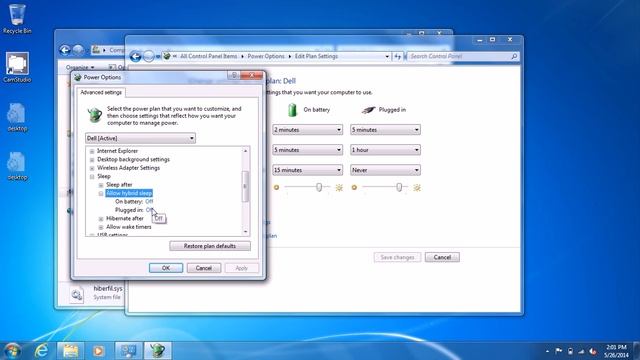The width and height of the screenshot is (640, 360).
Task: Click the Forward button in the Edit Plan Settings window
Action: [x=149, y=56]
